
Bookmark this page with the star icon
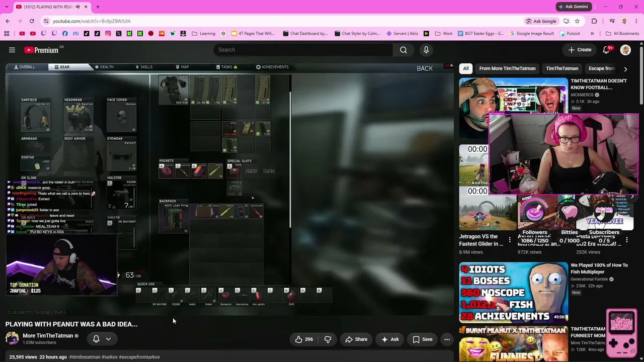[x=577, y=21]
